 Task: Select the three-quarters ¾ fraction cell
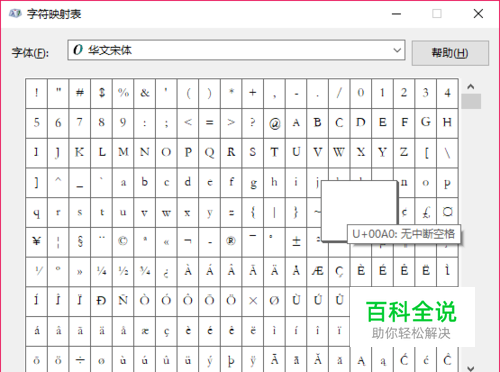click(145, 271)
